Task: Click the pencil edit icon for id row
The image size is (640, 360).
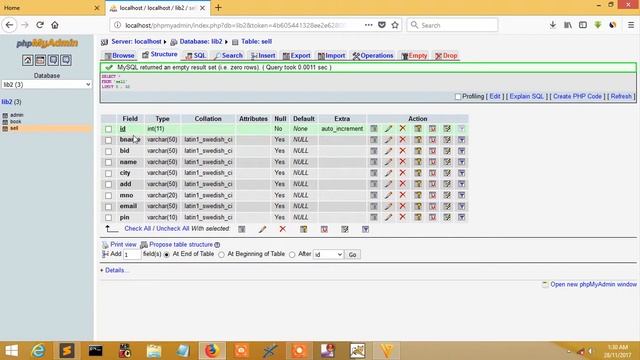Action: [x=388, y=129]
